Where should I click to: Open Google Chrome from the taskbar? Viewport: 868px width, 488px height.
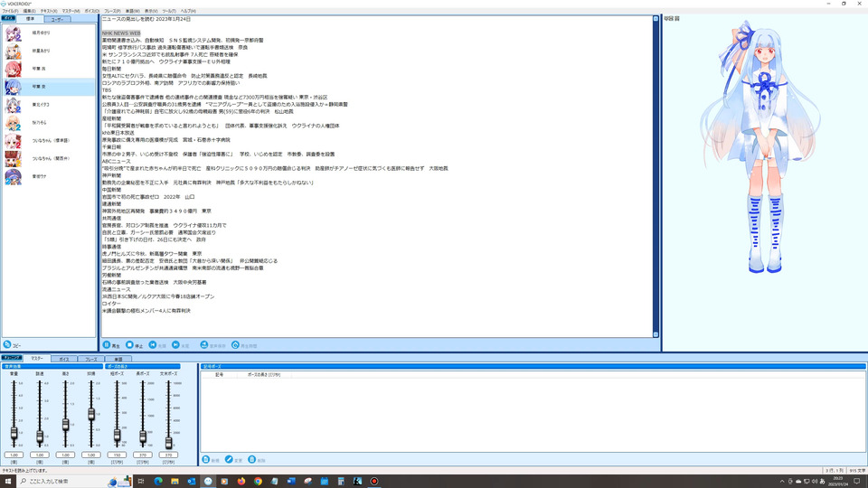coord(258,482)
